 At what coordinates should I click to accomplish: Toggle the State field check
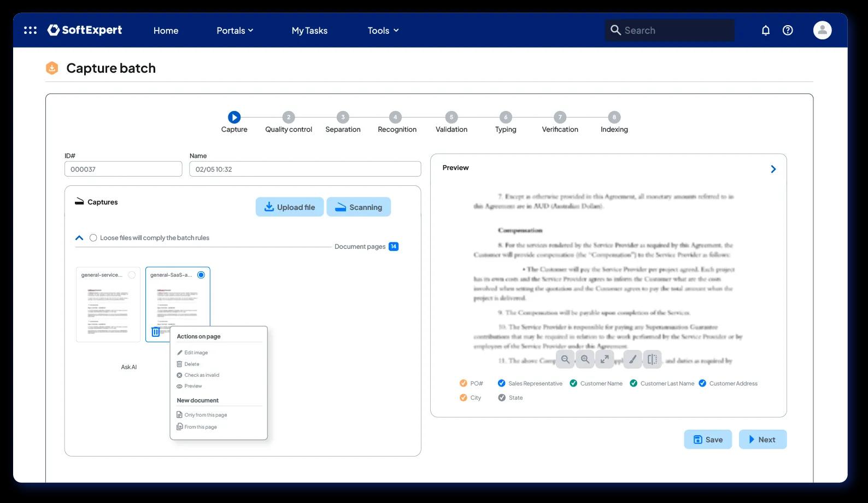click(x=502, y=397)
